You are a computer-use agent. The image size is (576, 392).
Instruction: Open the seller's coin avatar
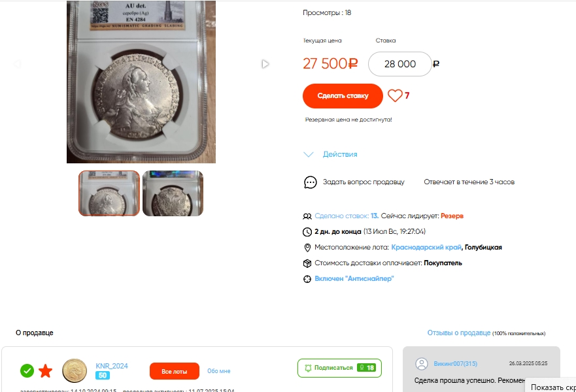pos(75,370)
